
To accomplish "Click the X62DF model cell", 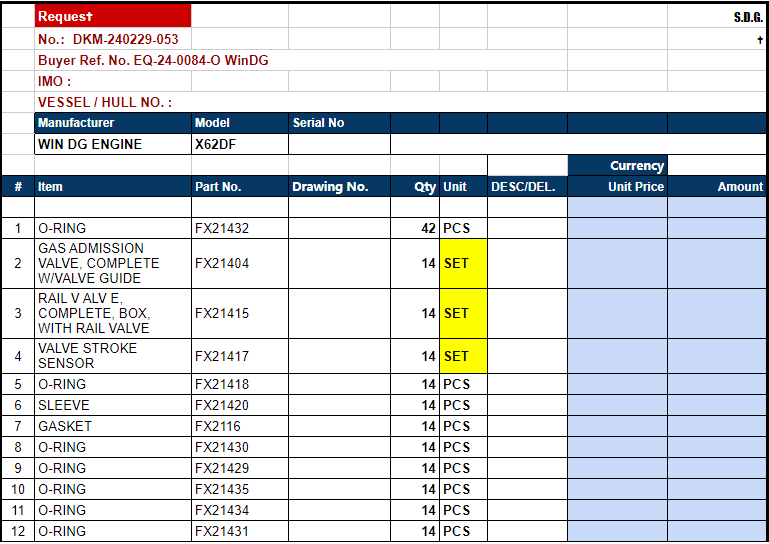I will pyautogui.click(x=240, y=144).
